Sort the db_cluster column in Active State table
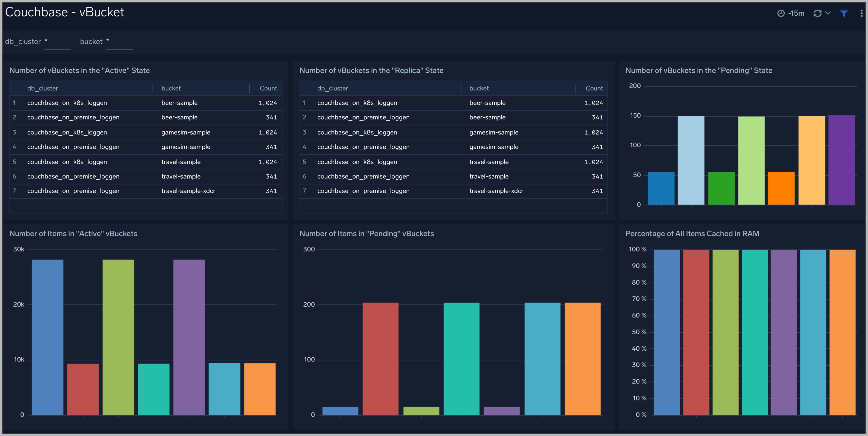 43,88
